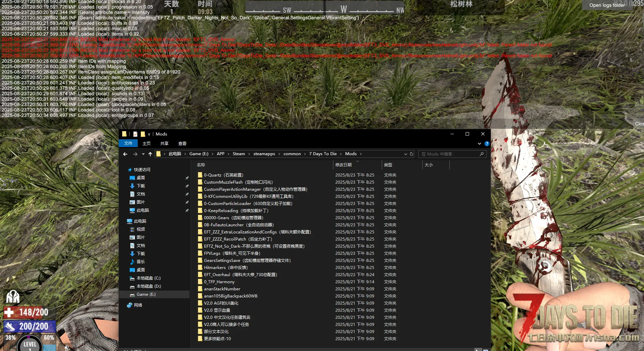The width and height of the screenshot is (644, 351).
Task: Click the Properties icon in title bar
Action: (135, 134)
